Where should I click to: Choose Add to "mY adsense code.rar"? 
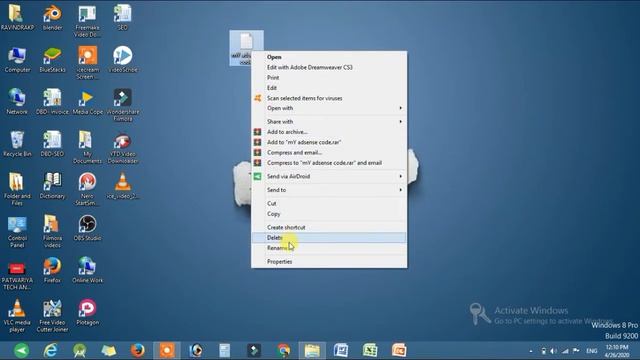(329, 142)
